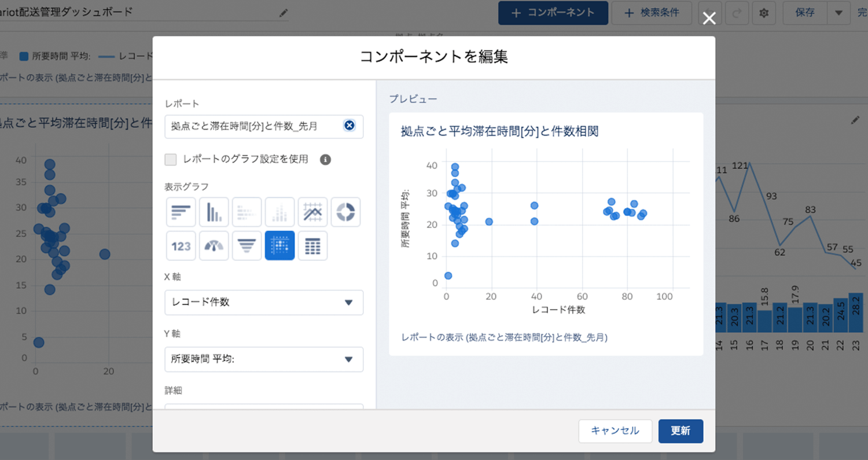Click the 保存 button

pyautogui.click(x=806, y=13)
